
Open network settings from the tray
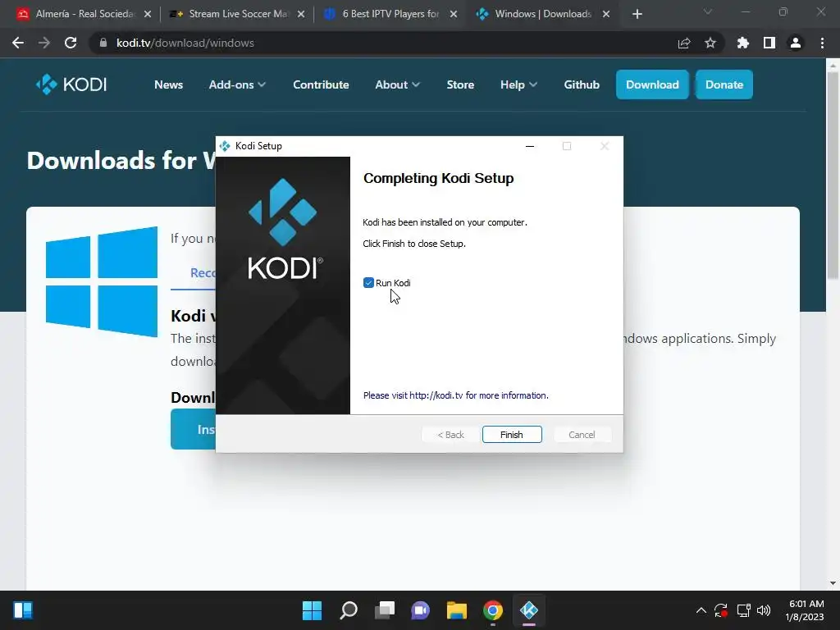[x=743, y=610]
